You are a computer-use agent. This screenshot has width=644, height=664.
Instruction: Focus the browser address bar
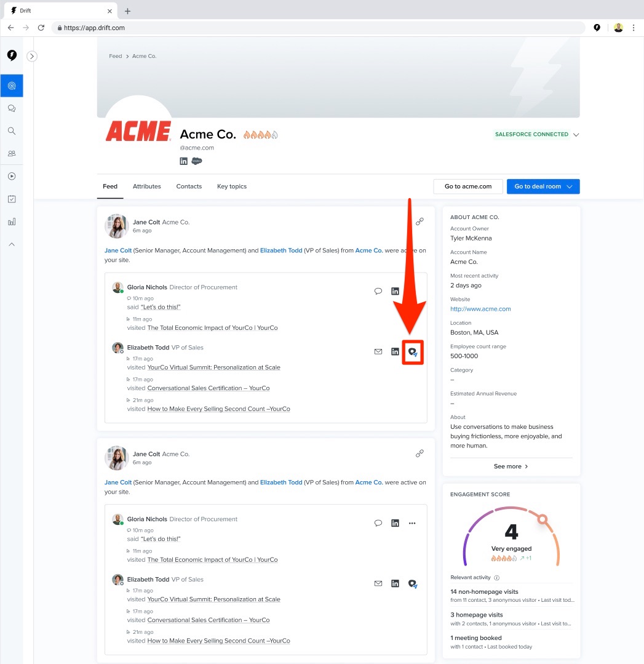tap(317, 28)
